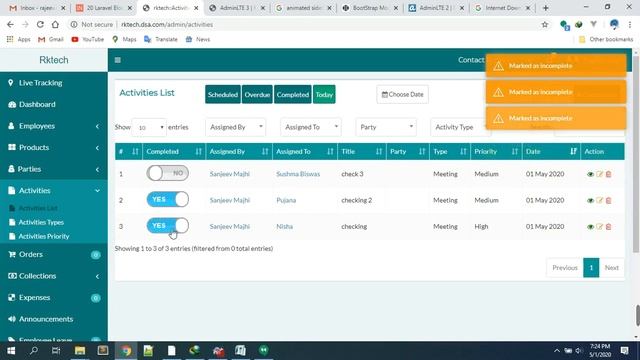
Task: Edit the check 3 activity
Action: click(599, 174)
